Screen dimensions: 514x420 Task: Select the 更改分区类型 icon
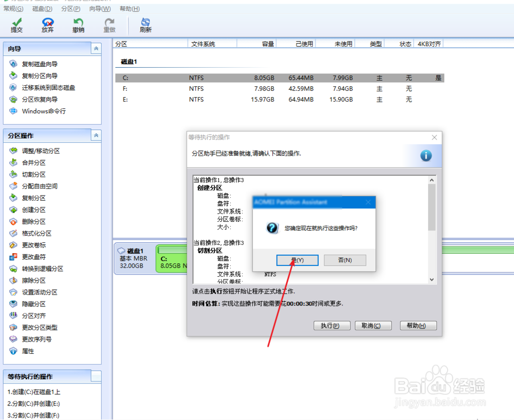pos(13,328)
